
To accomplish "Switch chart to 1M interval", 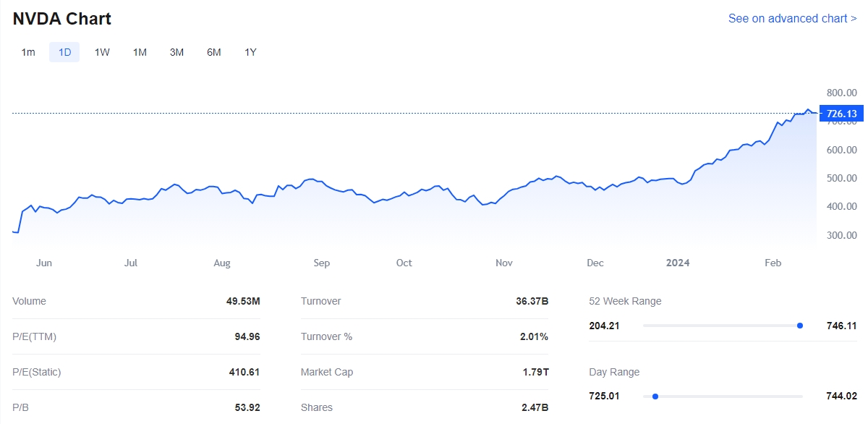I will [x=140, y=52].
